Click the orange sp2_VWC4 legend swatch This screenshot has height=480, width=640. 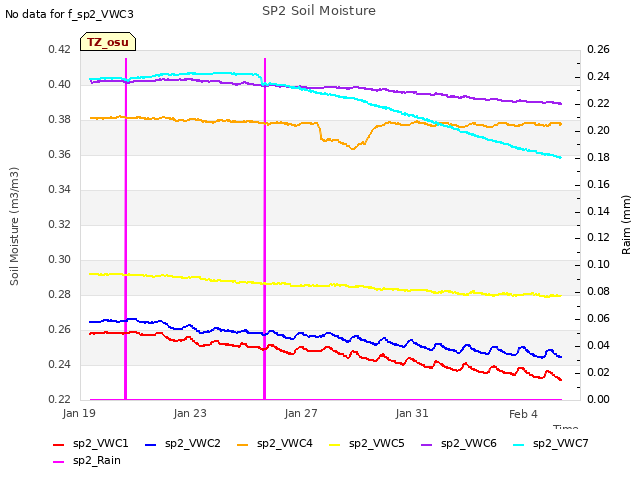pyautogui.click(x=243, y=444)
